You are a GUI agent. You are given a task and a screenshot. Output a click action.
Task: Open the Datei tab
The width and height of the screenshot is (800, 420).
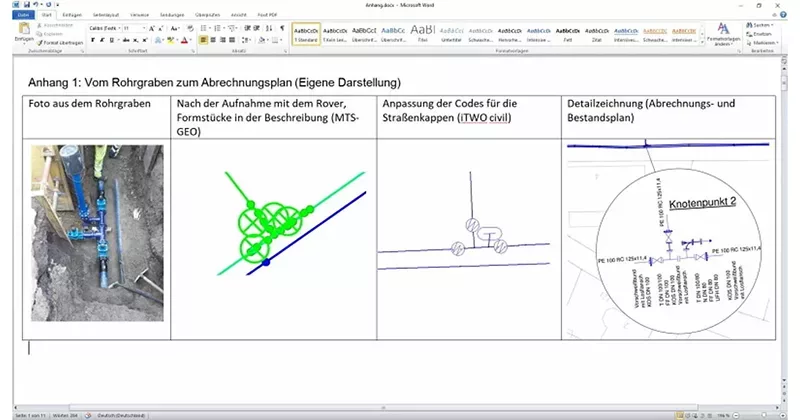23,15
